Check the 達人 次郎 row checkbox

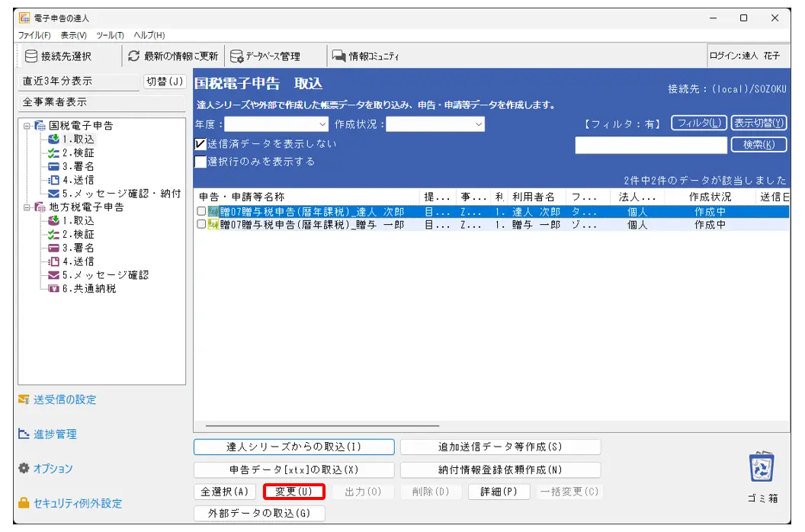(201, 212)
